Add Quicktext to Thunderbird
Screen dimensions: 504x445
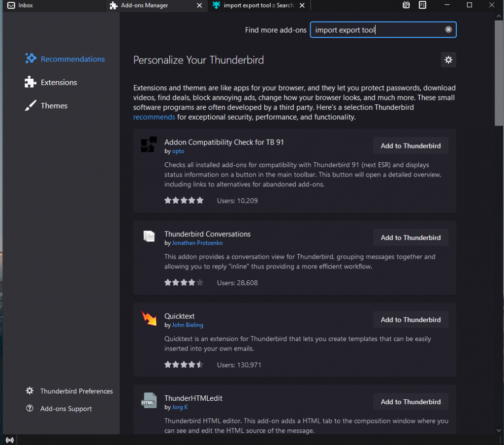(x=410, y=320)
